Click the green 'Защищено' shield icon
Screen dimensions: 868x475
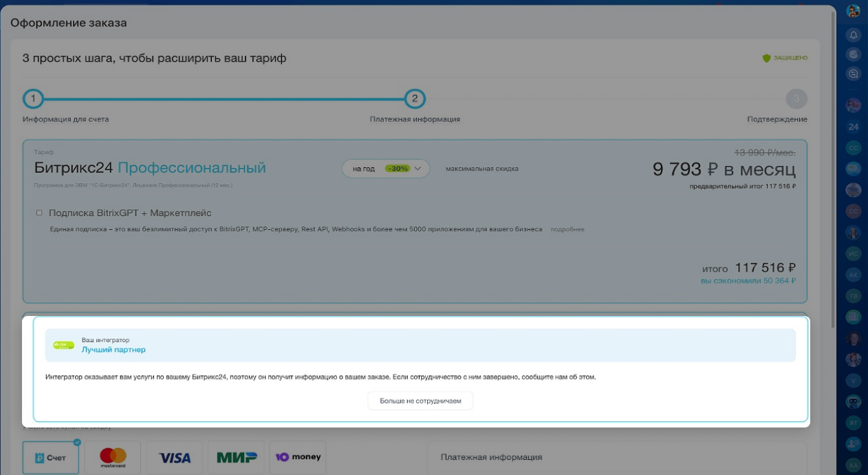(766, 58)
